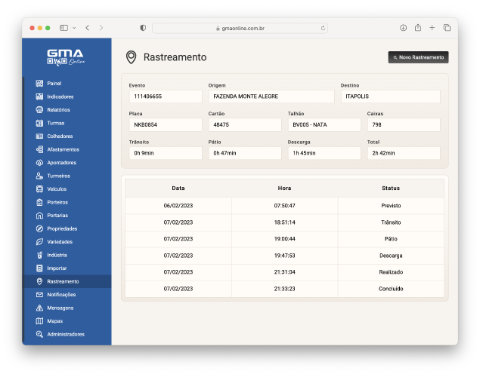This screenshot has height=377, width=480.
Task: Click the Trânsito duration field
Action: (x=165, y=153)
